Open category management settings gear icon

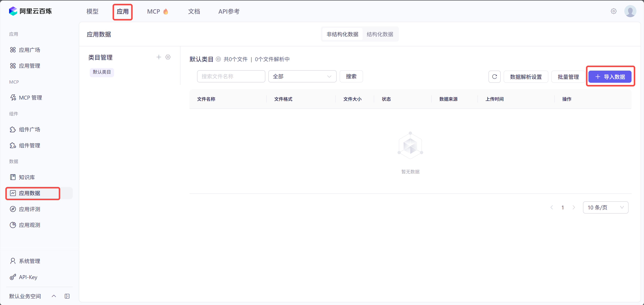click(168, 57)
